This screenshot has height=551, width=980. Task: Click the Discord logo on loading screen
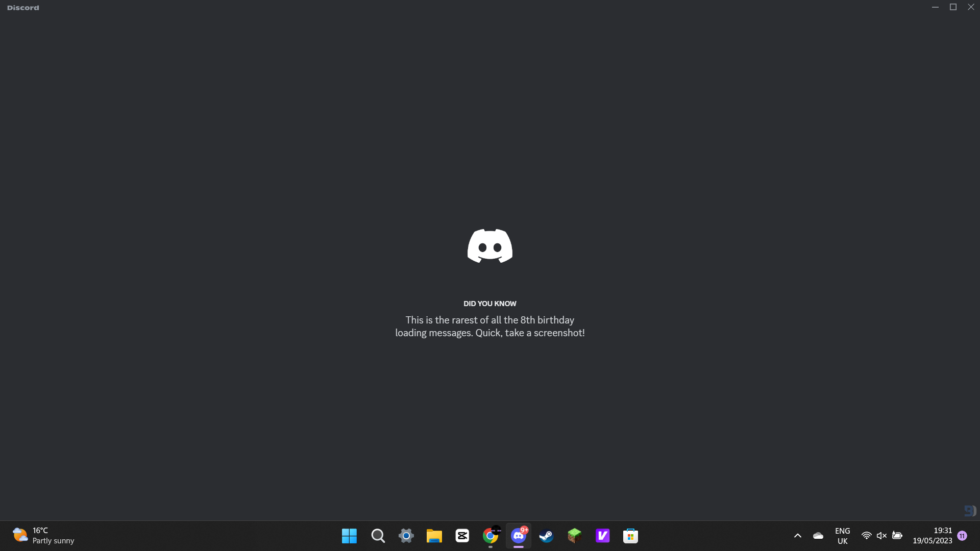[489, 246]
